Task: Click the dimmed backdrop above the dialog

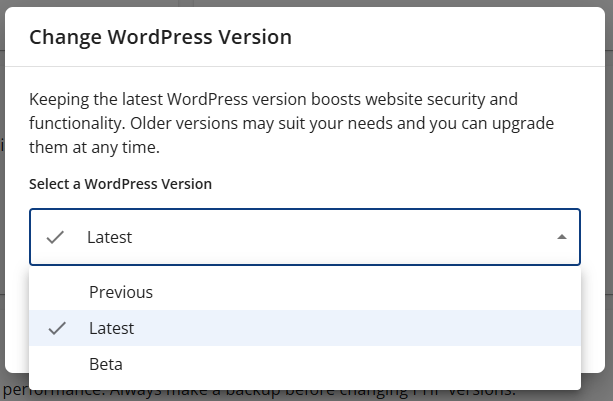Action: coord(300,5)
